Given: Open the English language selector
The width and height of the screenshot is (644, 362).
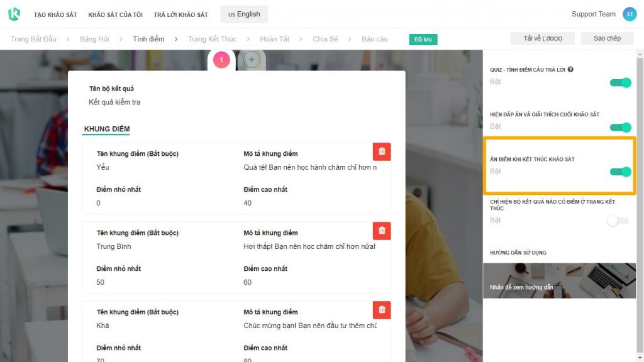Looking at the screenshot, I should (243, 13).
